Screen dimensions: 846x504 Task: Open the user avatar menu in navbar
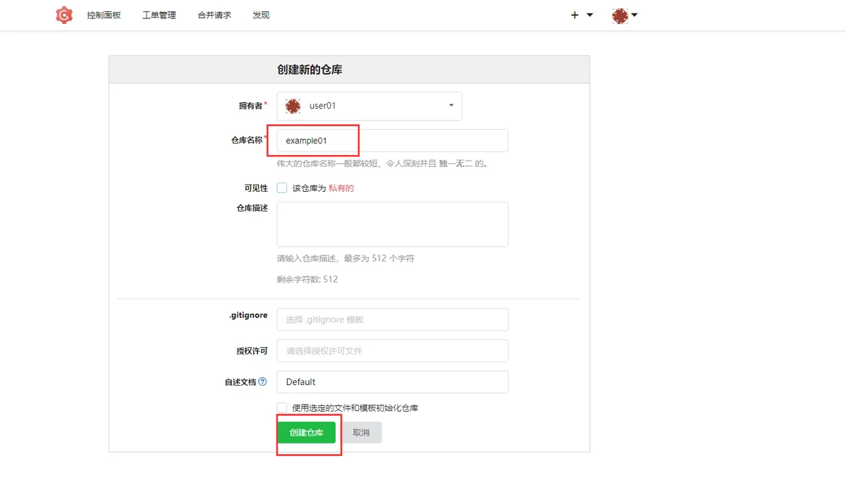[625, 15]
